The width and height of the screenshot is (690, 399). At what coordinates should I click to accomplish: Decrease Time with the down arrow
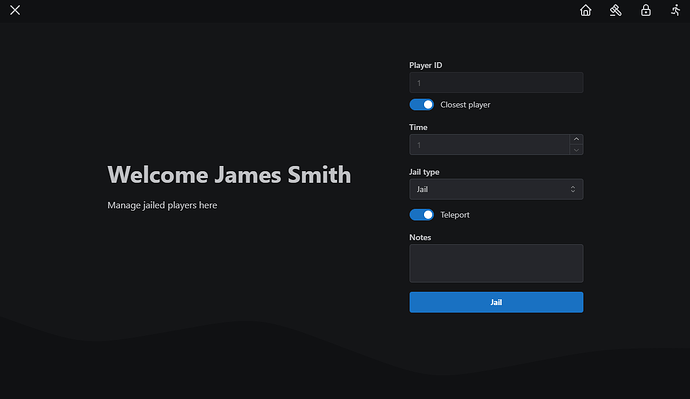coord(576,150)
